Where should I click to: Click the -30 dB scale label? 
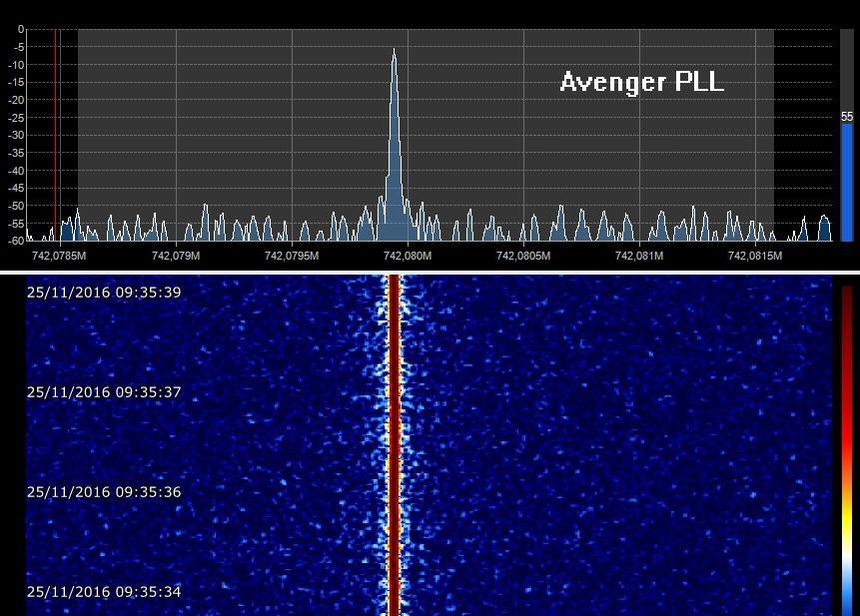16,136
